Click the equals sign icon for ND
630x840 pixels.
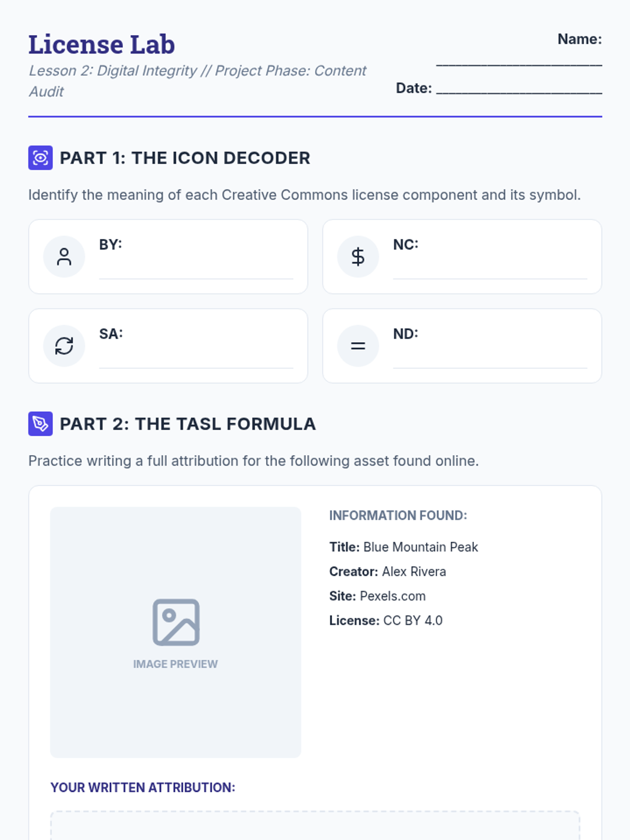pyautogui.click(x=358, y=346)
